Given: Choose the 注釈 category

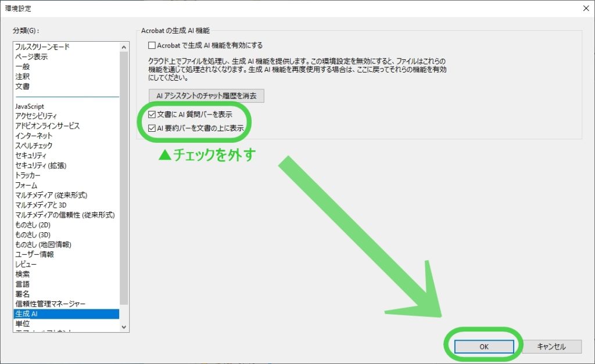Looking at the screenshot, I should [23, 77].
